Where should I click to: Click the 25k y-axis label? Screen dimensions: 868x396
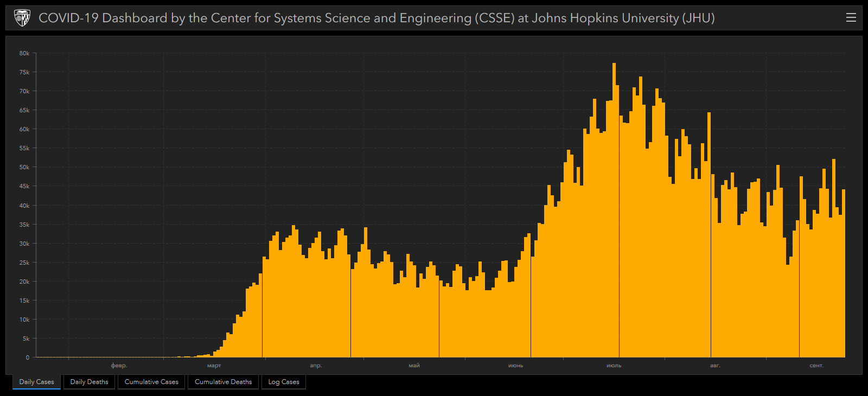click(24, 263)
